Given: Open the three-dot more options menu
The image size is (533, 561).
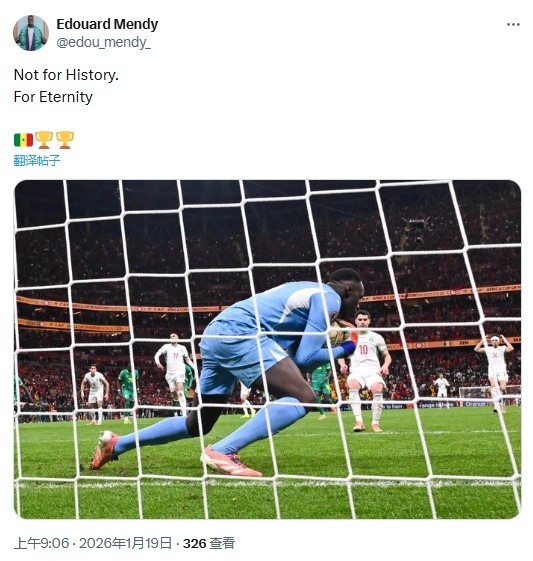Looking at the screenshot, I should click(513, 24).
